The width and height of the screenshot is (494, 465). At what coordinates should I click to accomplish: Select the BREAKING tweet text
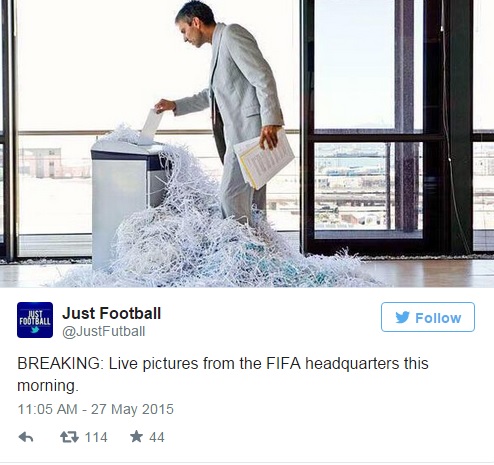(223, 374)
